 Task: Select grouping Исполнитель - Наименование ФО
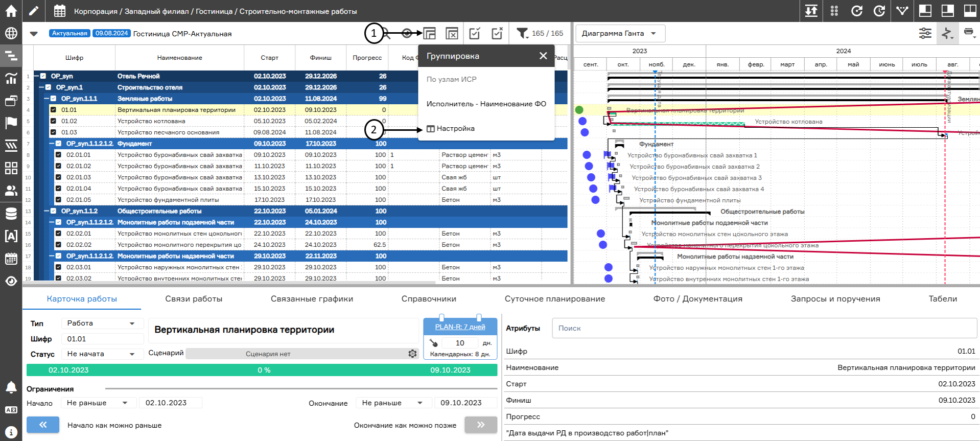486,104
